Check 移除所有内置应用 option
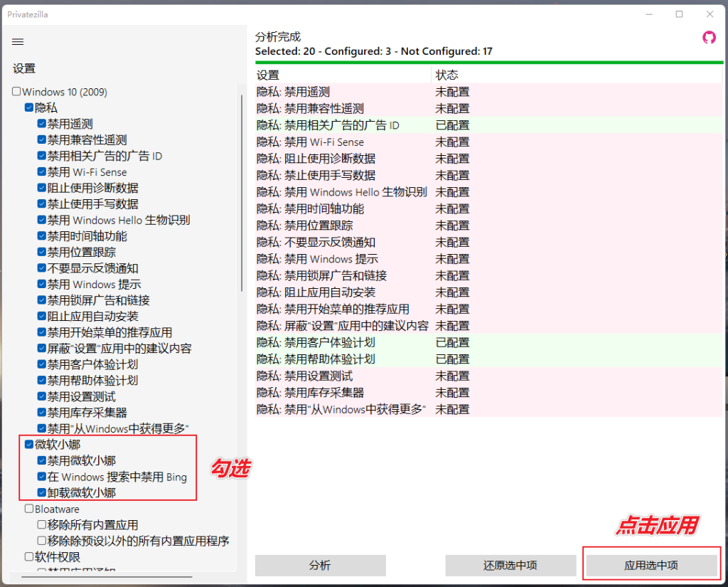The height and width of the screenshot is (587, 728). pos(41,525)
